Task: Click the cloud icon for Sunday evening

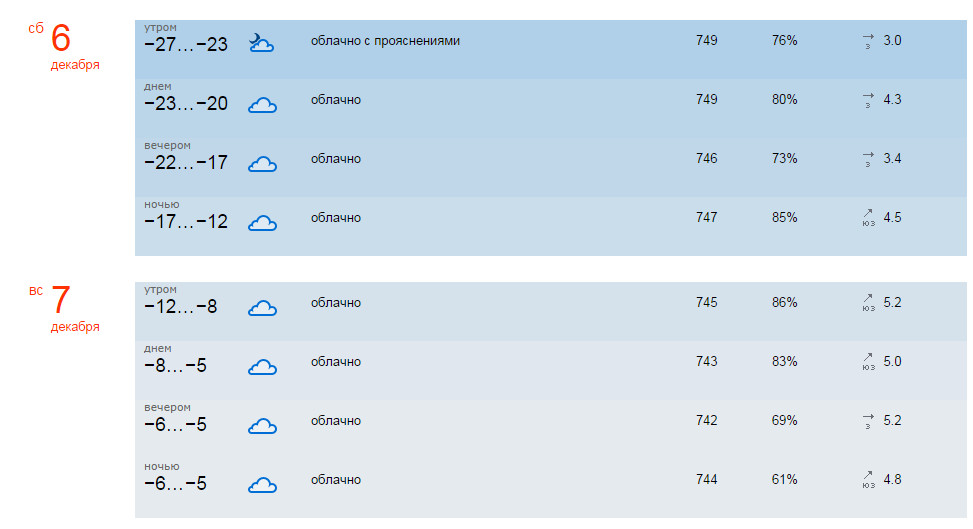Action: tap(262, 426)
